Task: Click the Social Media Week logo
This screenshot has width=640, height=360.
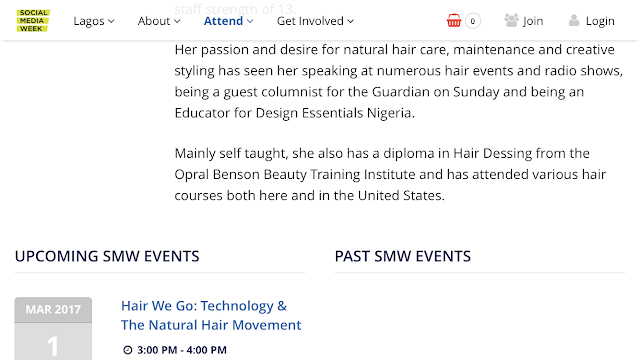Action: pyautogui.click(x=33, y=20)
